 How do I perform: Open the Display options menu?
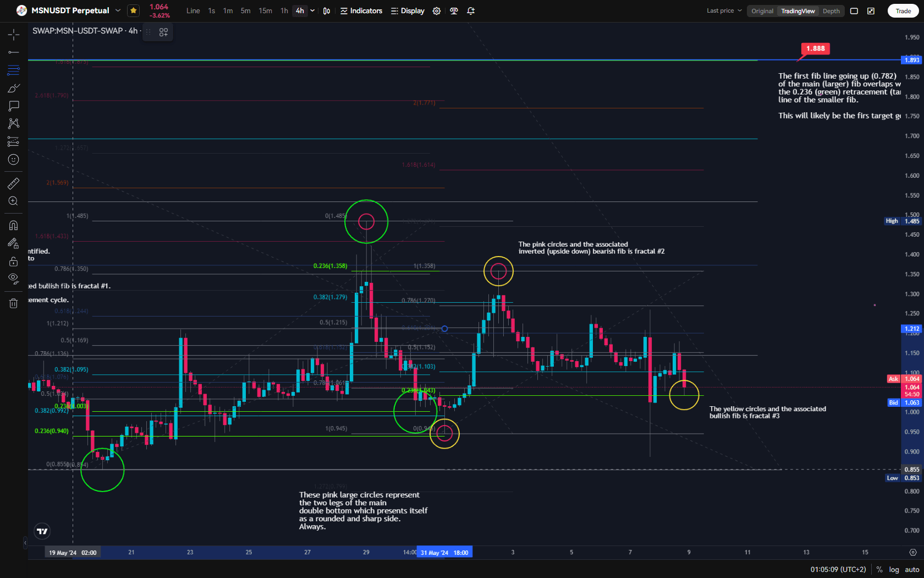click(x=408, y=11)
